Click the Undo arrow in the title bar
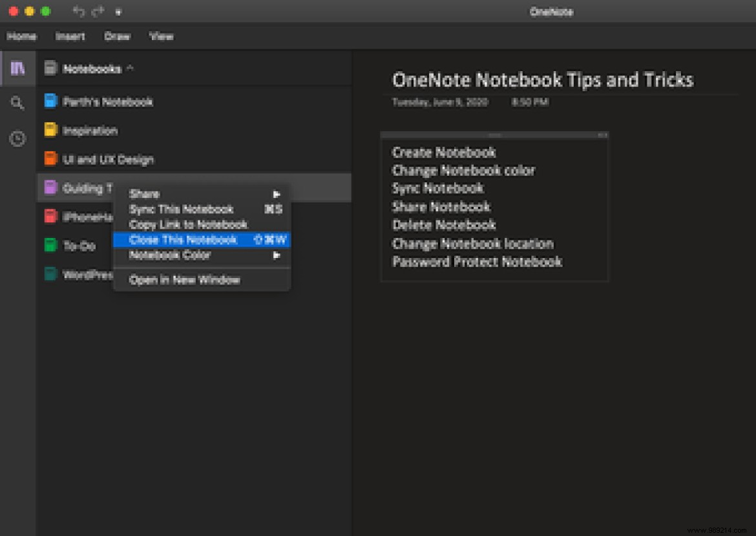This screenshot has height=536, width=756. (x=78, y=11)
